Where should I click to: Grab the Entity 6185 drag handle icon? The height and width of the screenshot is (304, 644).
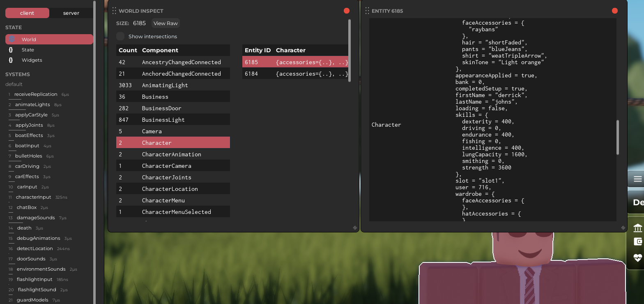click(367, 11)
